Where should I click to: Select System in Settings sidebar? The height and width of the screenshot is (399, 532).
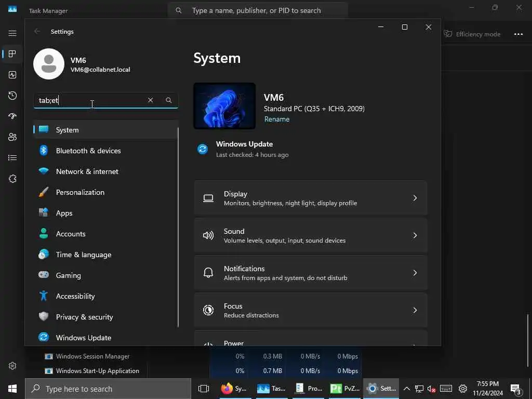pyautogui.click(x=105, y=129)
